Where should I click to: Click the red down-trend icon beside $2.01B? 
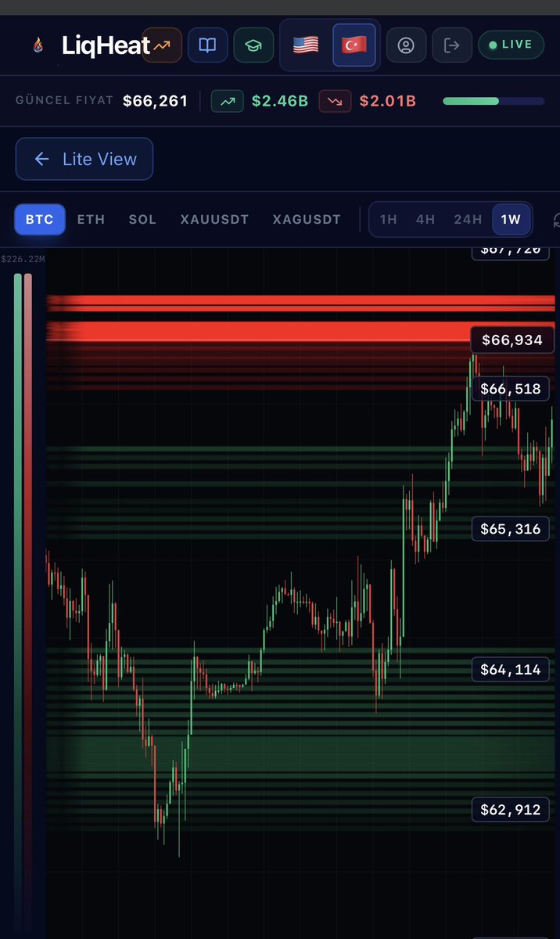coord(335,101)
